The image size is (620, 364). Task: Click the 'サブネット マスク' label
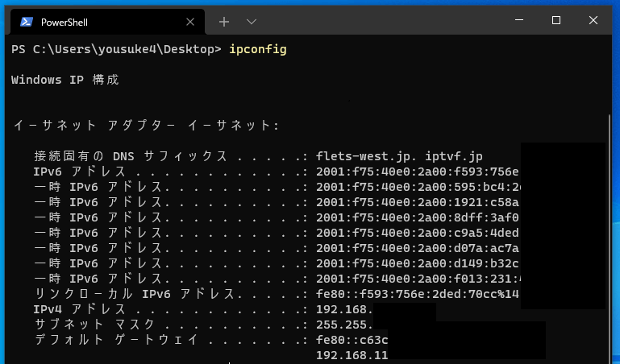tap(94, 325)
